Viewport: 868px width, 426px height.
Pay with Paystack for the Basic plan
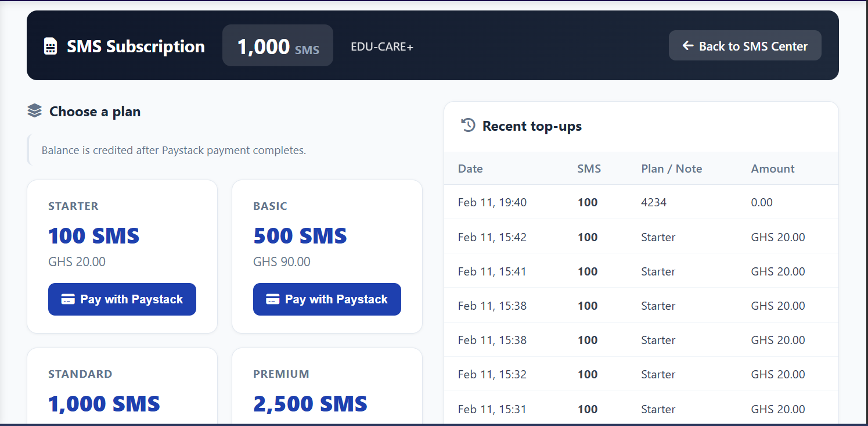327,299
